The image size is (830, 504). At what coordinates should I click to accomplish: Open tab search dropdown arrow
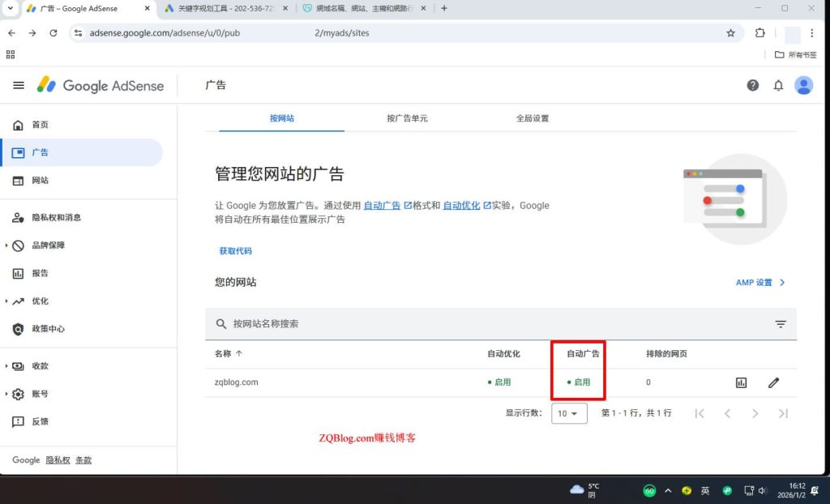point(10,8)
